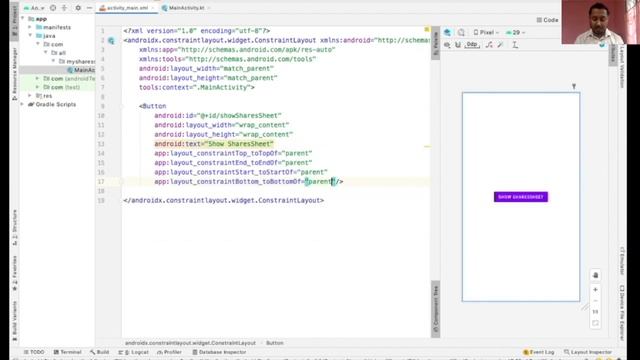Viewport: 640px width, 360px height.
Task: Click the zoom to fit icon
Action: [595, 323]
